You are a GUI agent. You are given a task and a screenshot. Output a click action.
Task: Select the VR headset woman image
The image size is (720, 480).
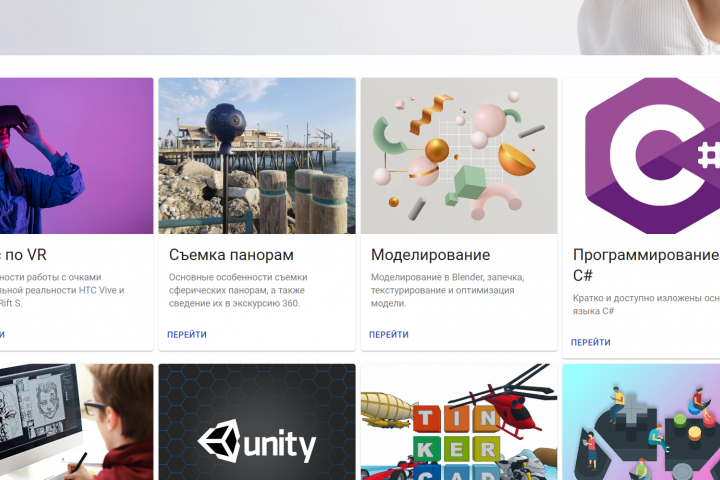pos(76,156)
